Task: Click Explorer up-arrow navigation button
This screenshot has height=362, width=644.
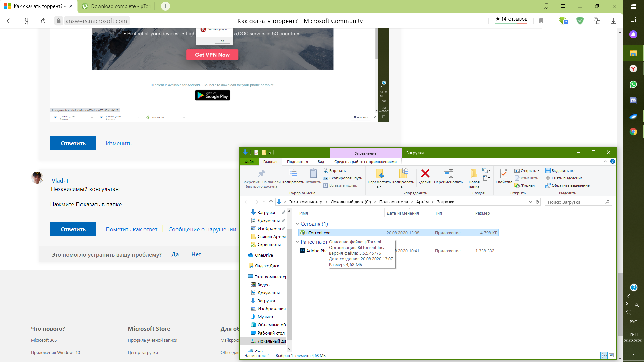Action: pyautogui.click(x=271, y=202)
